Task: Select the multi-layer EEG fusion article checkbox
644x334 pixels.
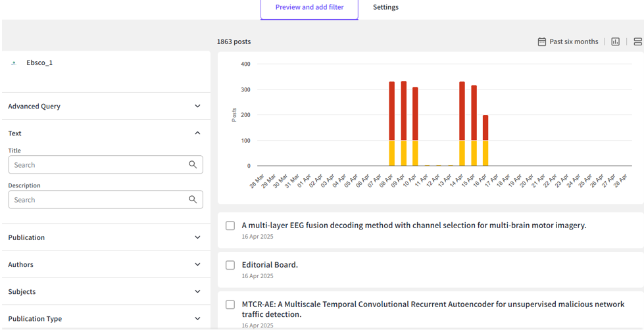Action: (230, 226)
